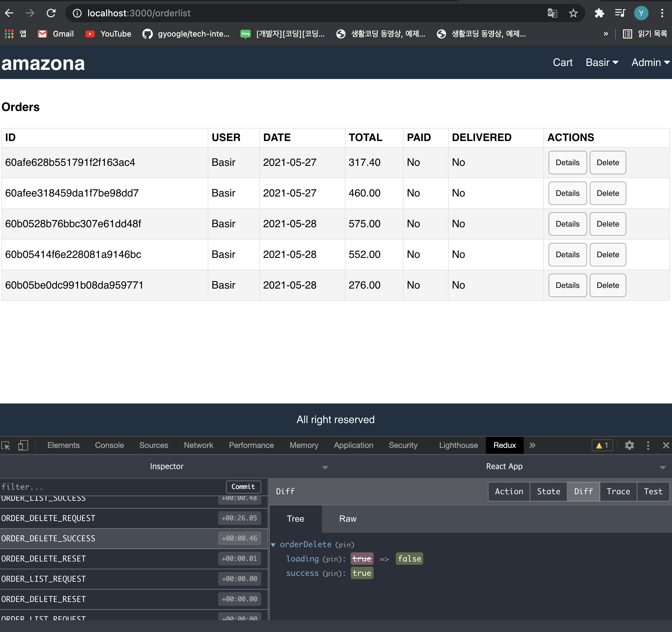
Task: Open the Extensions puzzle icon
Action: pos(599,13)
